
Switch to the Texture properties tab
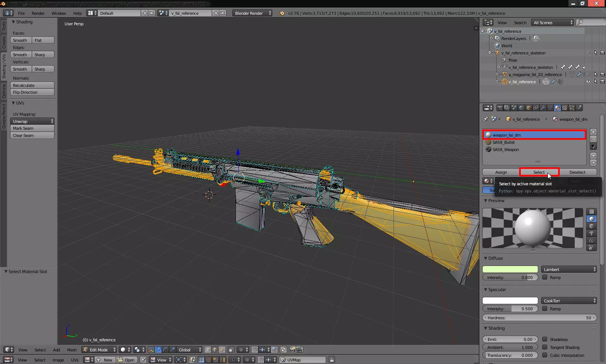565,108
